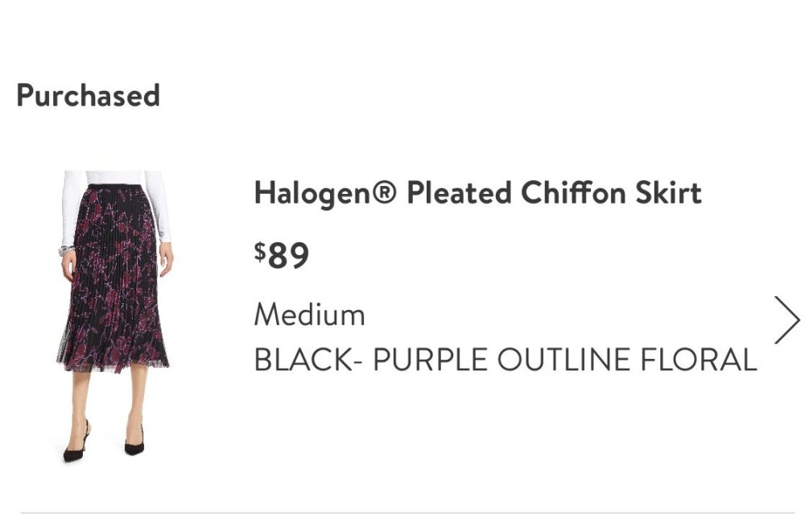Click the Purchased section heading
Viewport: 805px width, 532px height.
point(89,96)
